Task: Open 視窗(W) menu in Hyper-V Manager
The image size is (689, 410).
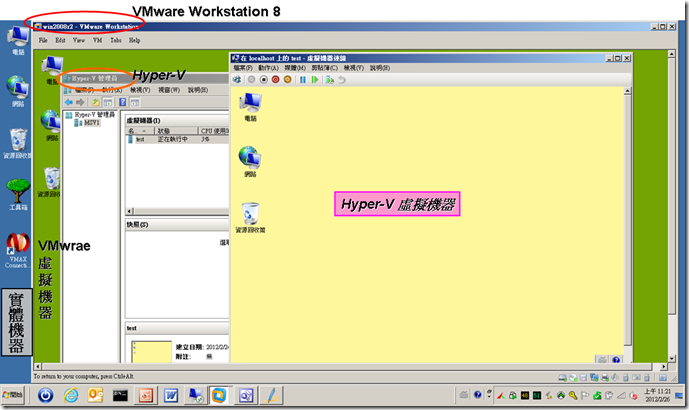Action: click(x=169, y=90)
